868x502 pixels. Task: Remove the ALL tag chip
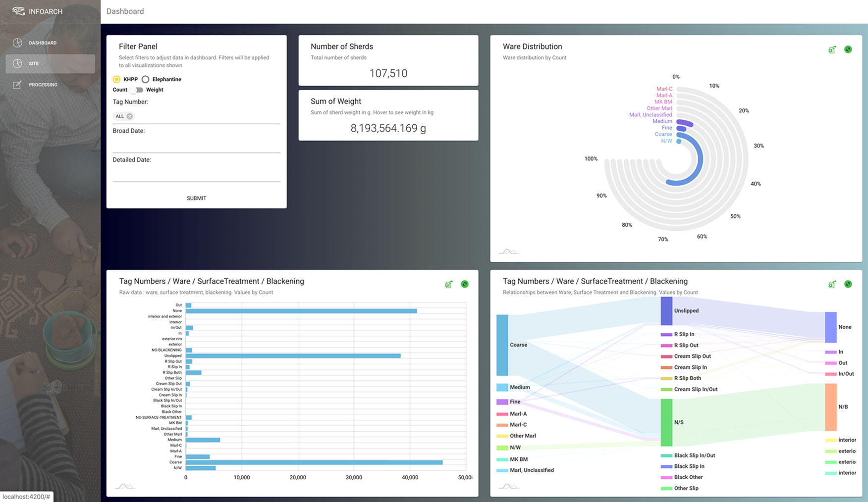(130, 116)
